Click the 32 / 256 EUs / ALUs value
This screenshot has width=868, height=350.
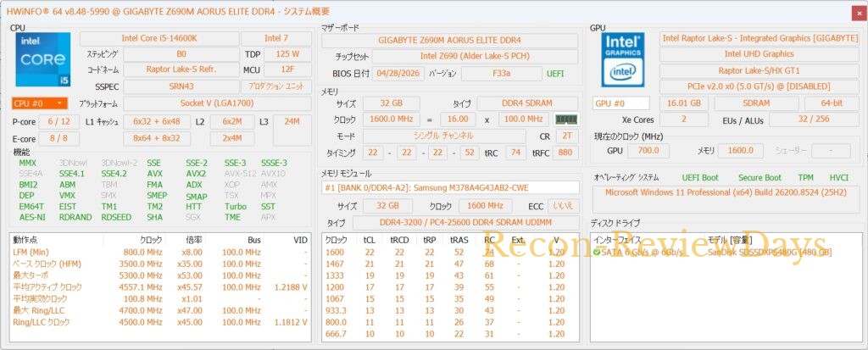(x=814, y=119)
